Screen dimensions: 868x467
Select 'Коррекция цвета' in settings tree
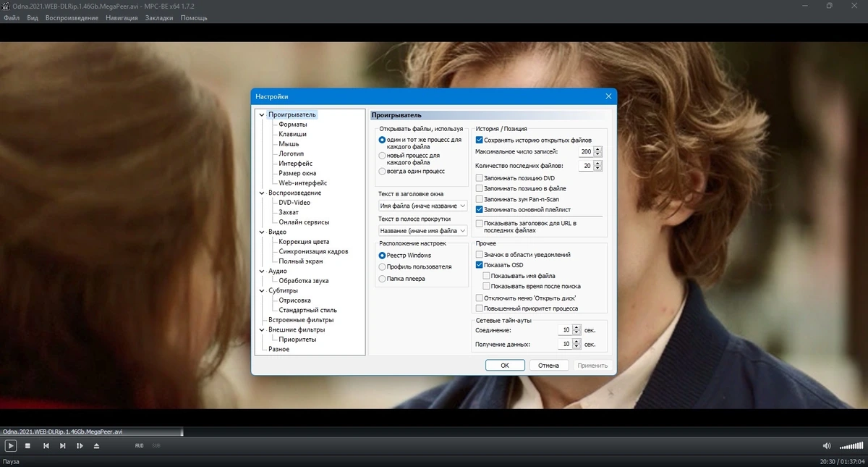pos(304,242)
